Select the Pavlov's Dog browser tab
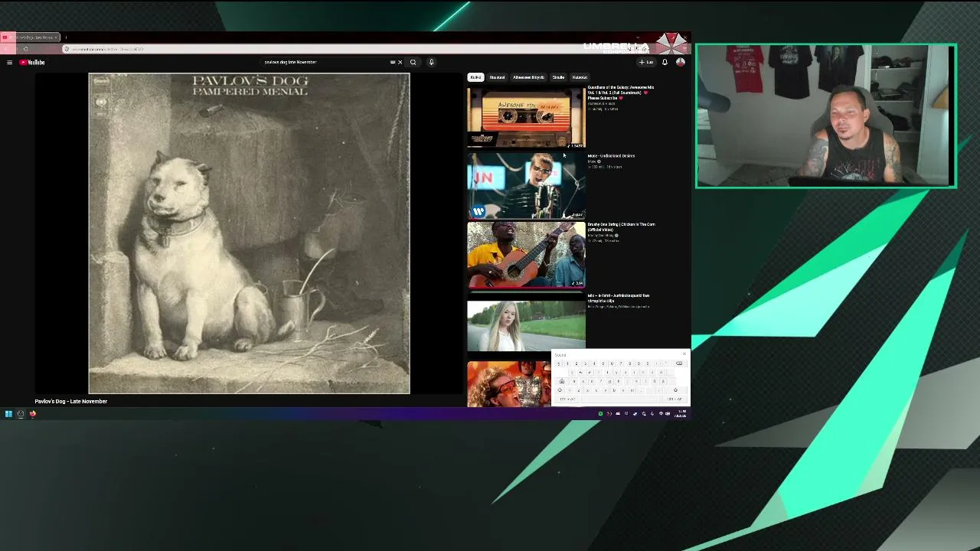Image resolution: width=980 pixels, height=551 pixels. tap(31, 37)
